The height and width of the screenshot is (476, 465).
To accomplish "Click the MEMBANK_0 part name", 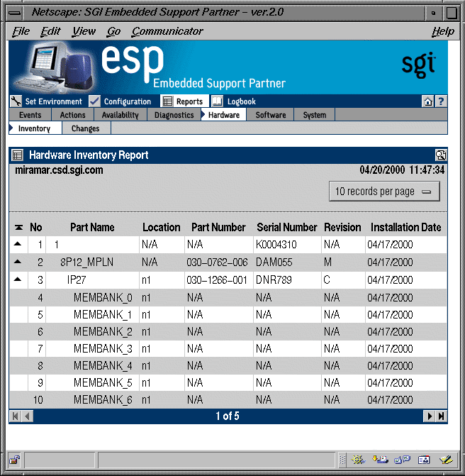I will coord(103,297).
